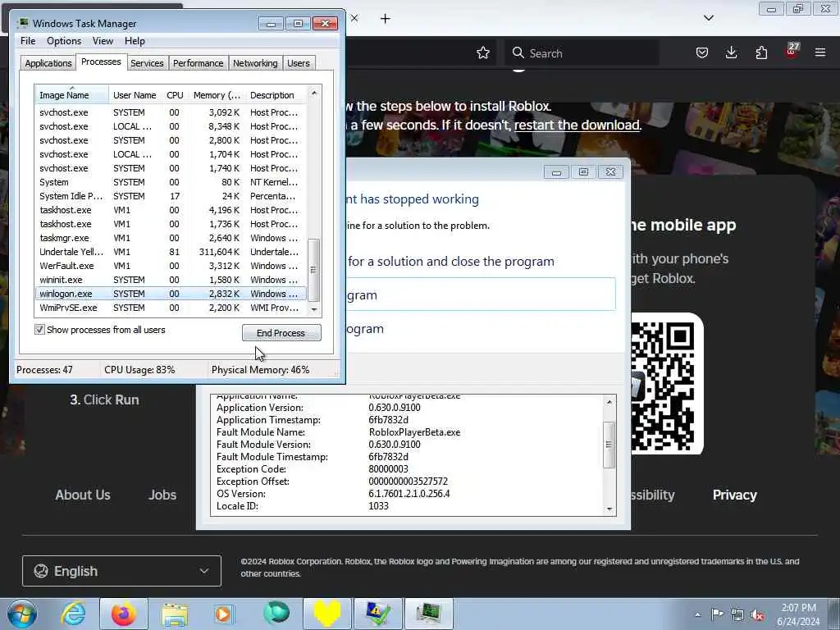Switch to the Users tab
Image resolution: width=840 pixels, height=630 pixels.
(x=299, y=63)
